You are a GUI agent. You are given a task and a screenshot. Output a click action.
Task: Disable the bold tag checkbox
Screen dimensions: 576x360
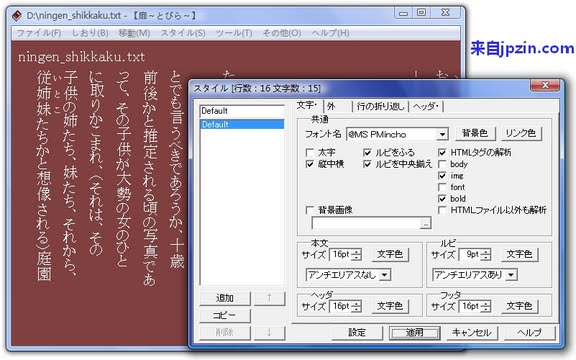pyautogui.click(x=442, y=199)
